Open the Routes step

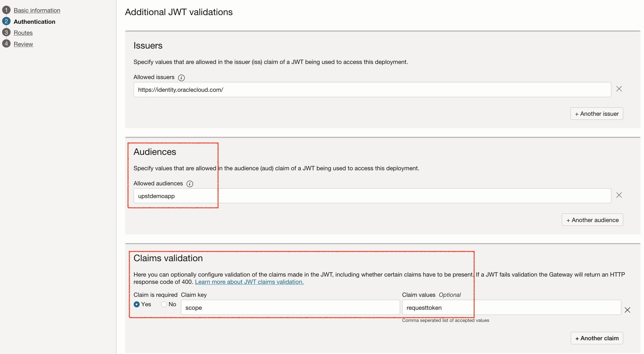(23, 33)
